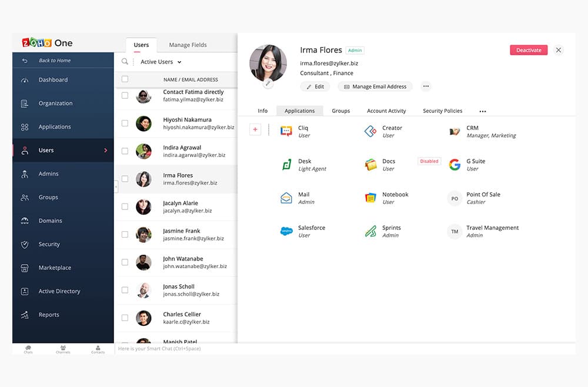
Task: Click the Edit button
Action: [x=315, y=86]
